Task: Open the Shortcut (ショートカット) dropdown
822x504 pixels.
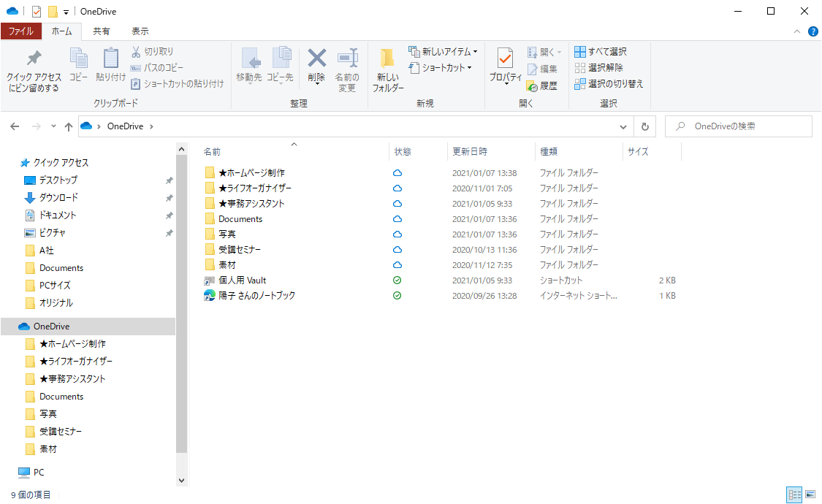Action: coord(440,68)
